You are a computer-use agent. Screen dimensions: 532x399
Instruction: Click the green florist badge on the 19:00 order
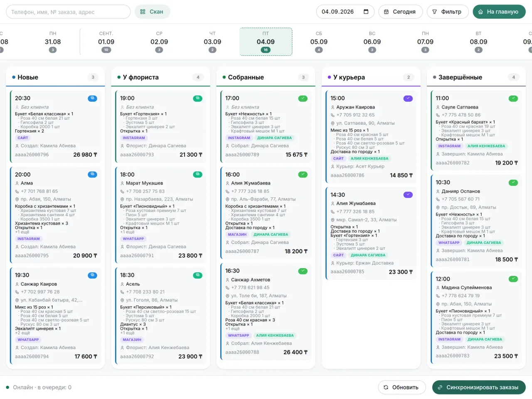coord(197,99)
